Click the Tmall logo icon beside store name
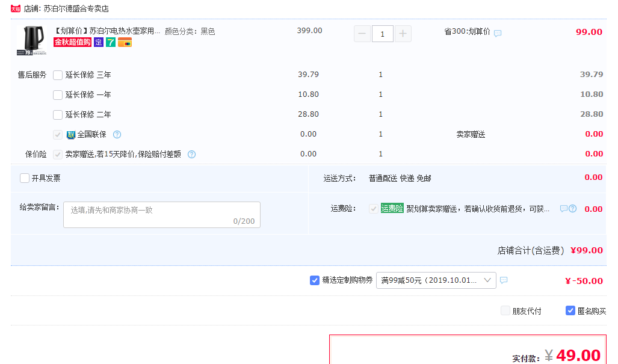The height and width of the screenshot is (364, 618). (16, 8)
